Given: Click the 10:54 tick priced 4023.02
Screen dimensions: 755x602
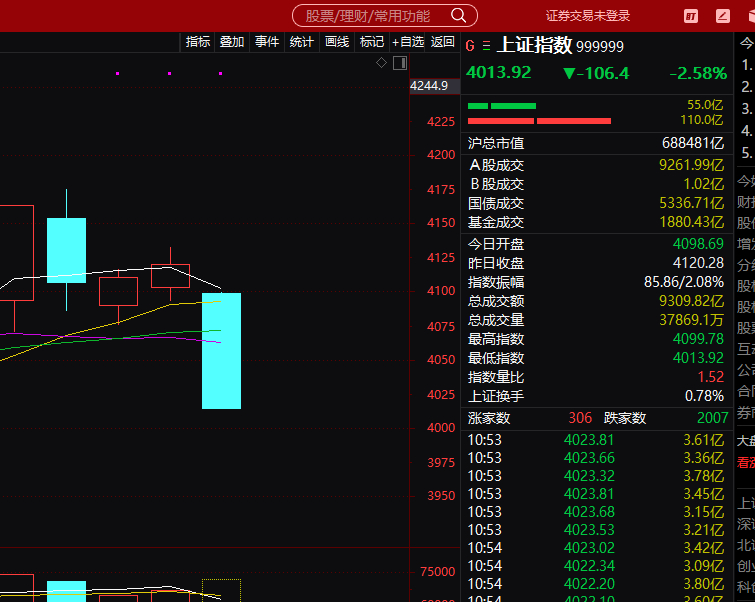Looking at the screenshot, I should click(x=596, y=548).
